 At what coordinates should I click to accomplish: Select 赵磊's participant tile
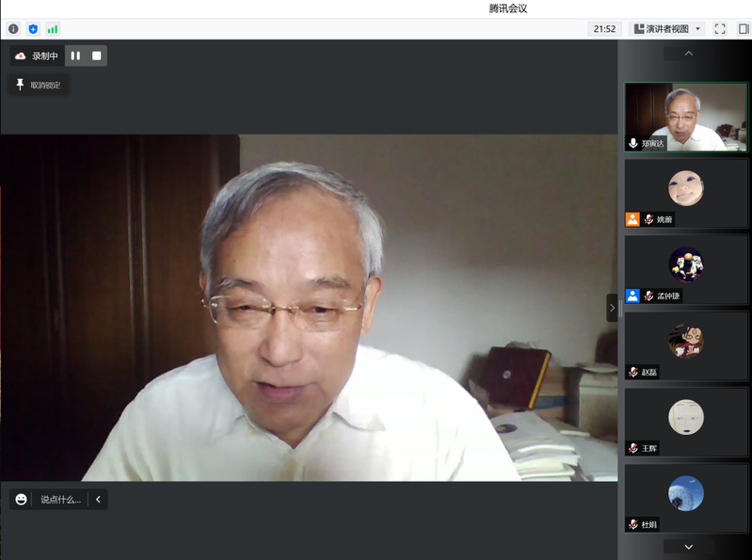pos(686,346)
